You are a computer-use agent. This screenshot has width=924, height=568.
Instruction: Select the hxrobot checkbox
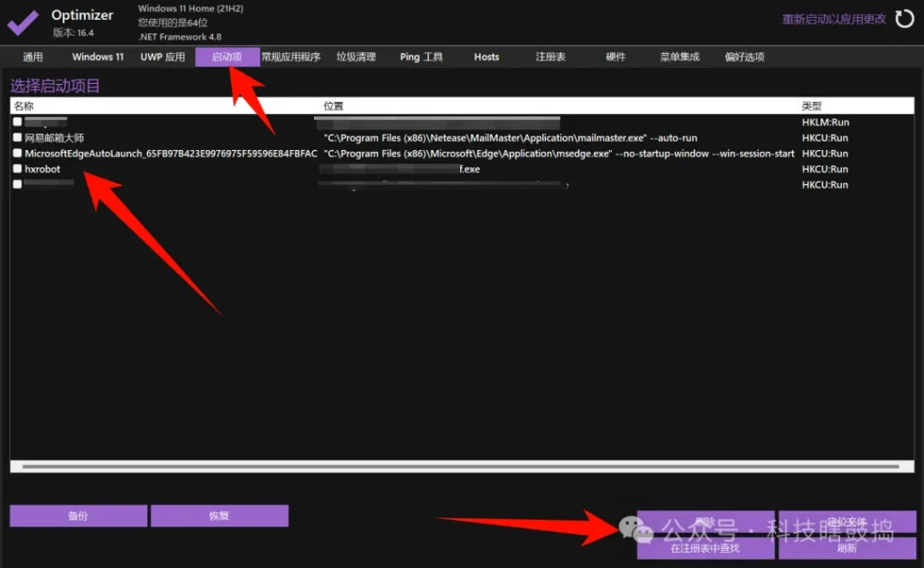click(x=18, y=169)
